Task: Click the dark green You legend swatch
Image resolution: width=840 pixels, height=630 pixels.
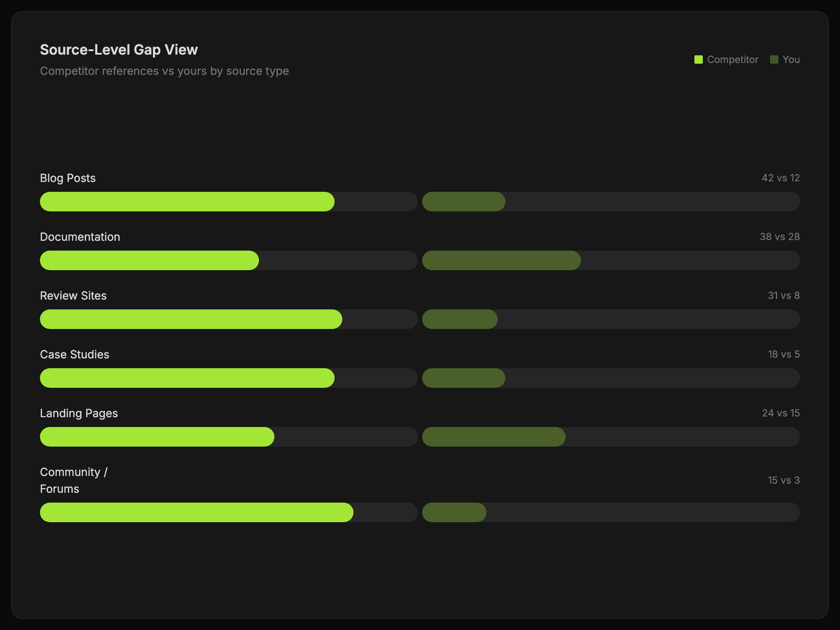Action: click(x=774, y=59)
